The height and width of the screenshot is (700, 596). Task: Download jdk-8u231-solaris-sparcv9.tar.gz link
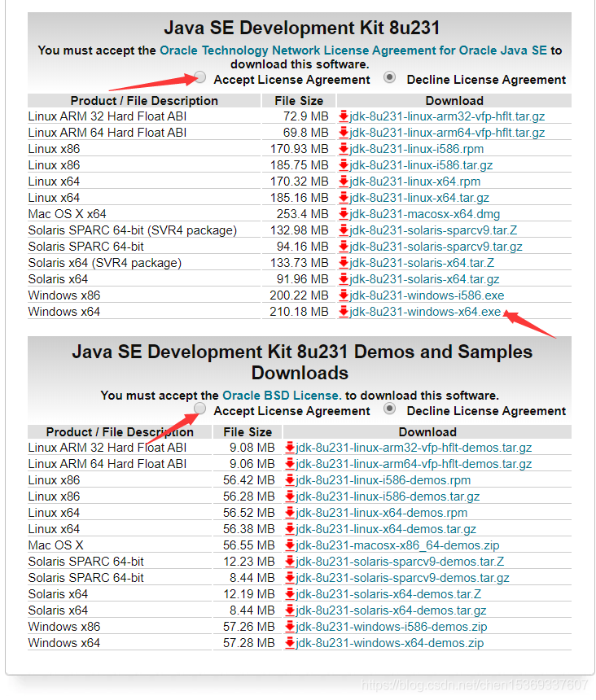point(436,247)
